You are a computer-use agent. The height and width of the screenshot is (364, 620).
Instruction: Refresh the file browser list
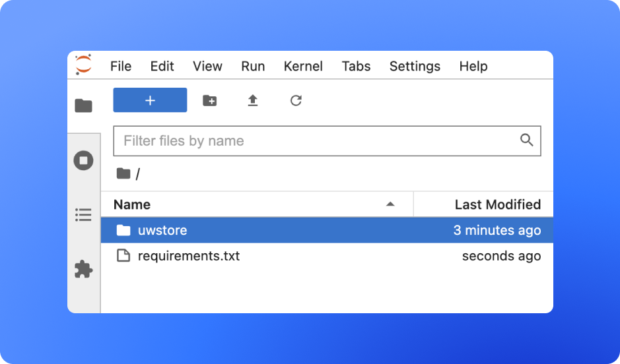click(x=296, y=101)
